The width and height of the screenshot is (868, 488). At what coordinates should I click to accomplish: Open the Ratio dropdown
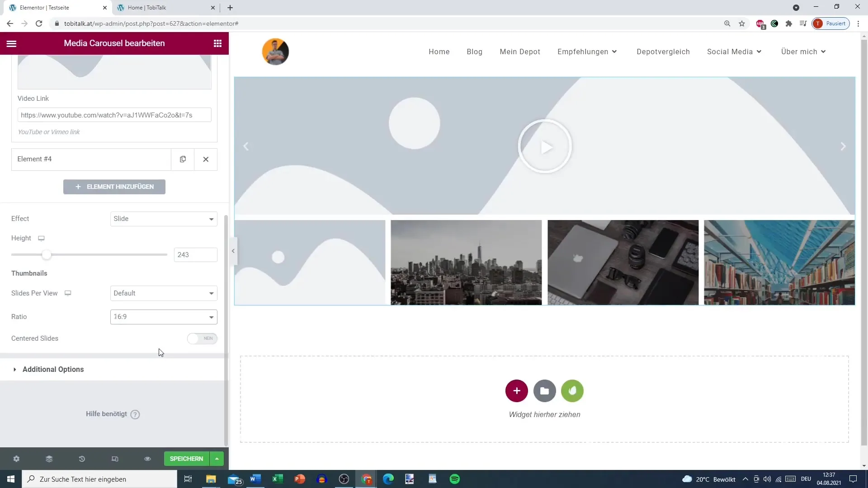click(x=164, y=317)
